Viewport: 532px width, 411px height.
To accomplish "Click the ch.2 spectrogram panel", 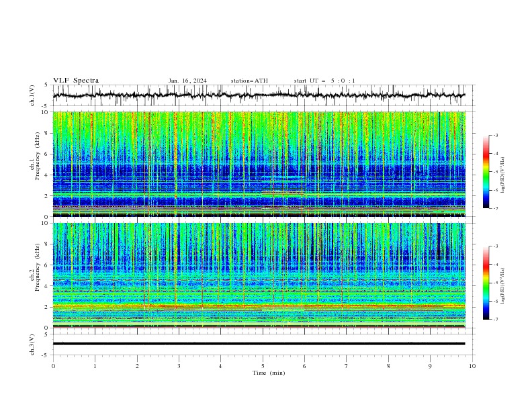I will click(x=259, y=275).
